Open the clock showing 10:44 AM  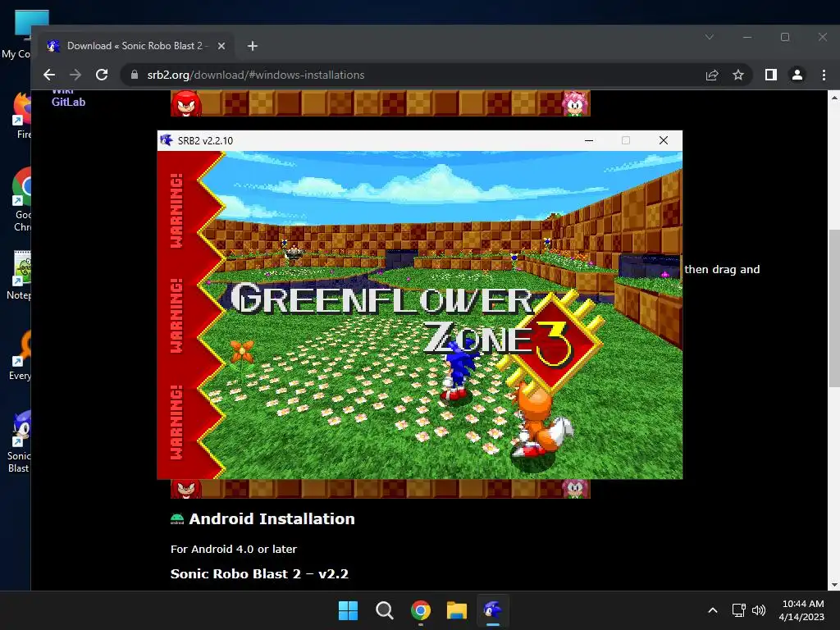[802, 610]
